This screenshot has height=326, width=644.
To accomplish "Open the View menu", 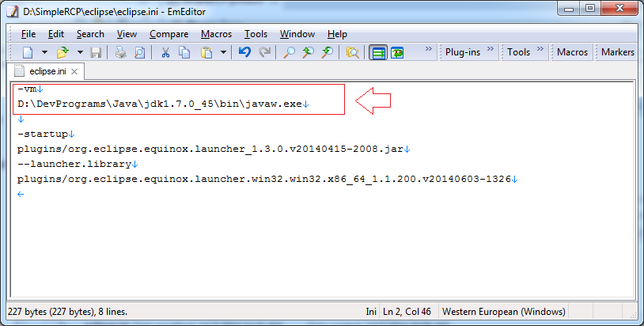I will 127,34.
